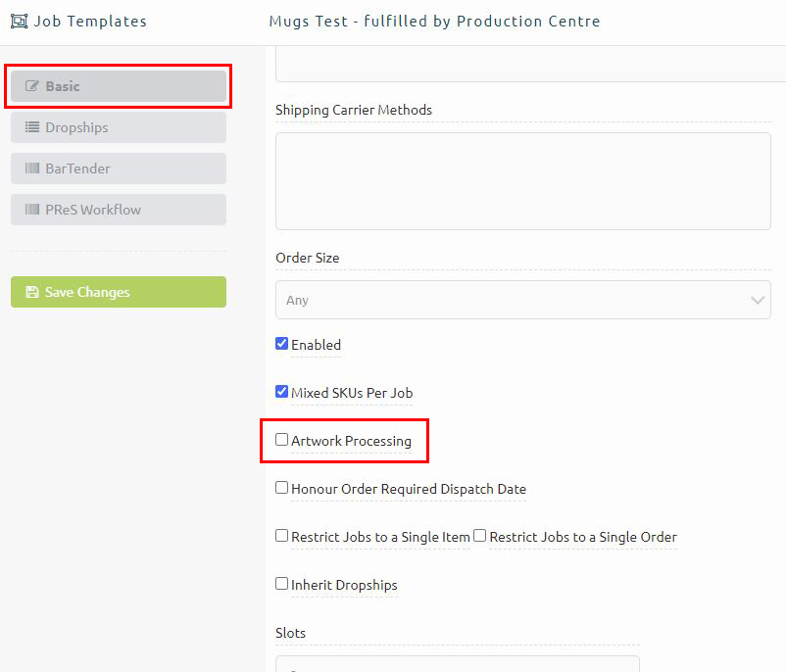The width and height of the screenshot is (786, 672).
Task: Click the Job Templates header icon
Action: (19, 21)
